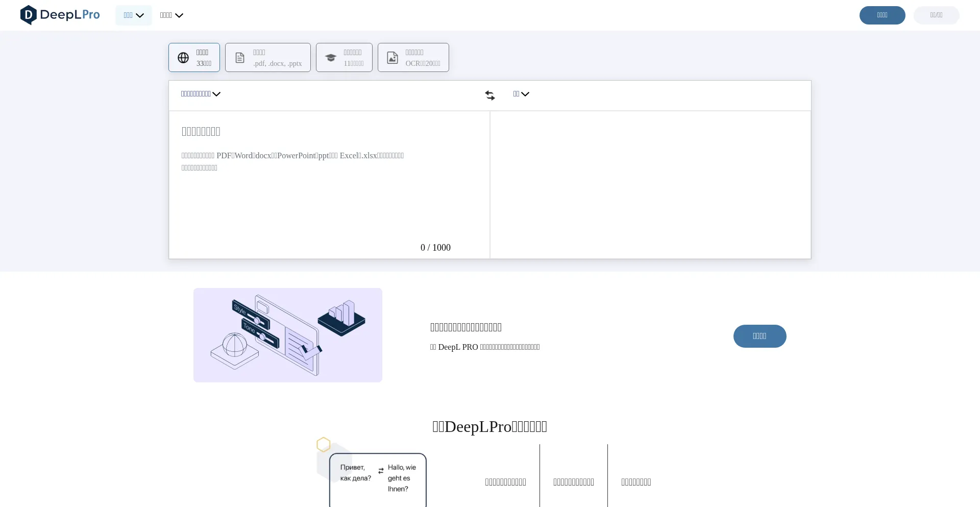The image size is (980, 507).
Task: Open the source language dropdown
Action: coord(201,94)
